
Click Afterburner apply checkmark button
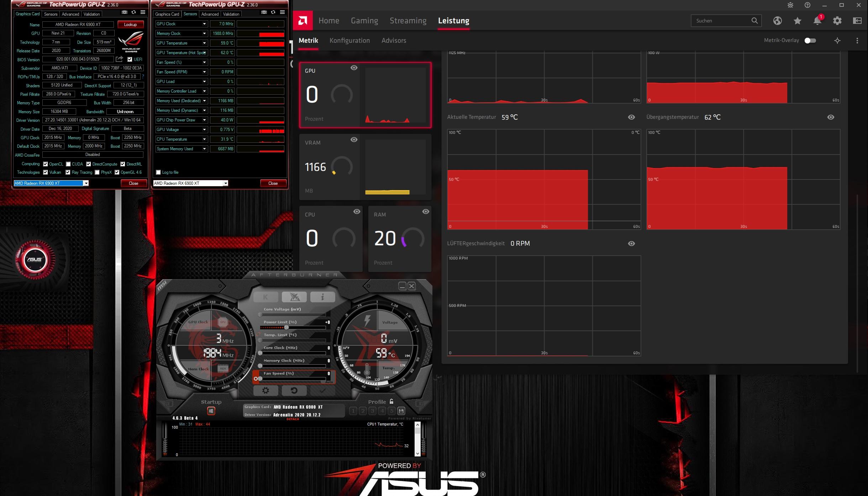point(322,391)
